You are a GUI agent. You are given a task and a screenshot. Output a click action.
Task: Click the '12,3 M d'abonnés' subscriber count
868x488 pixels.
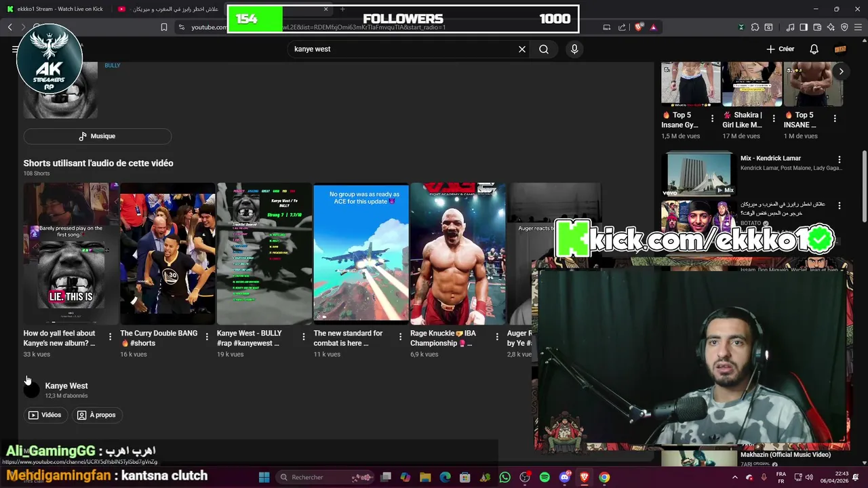tap(66, 396)
